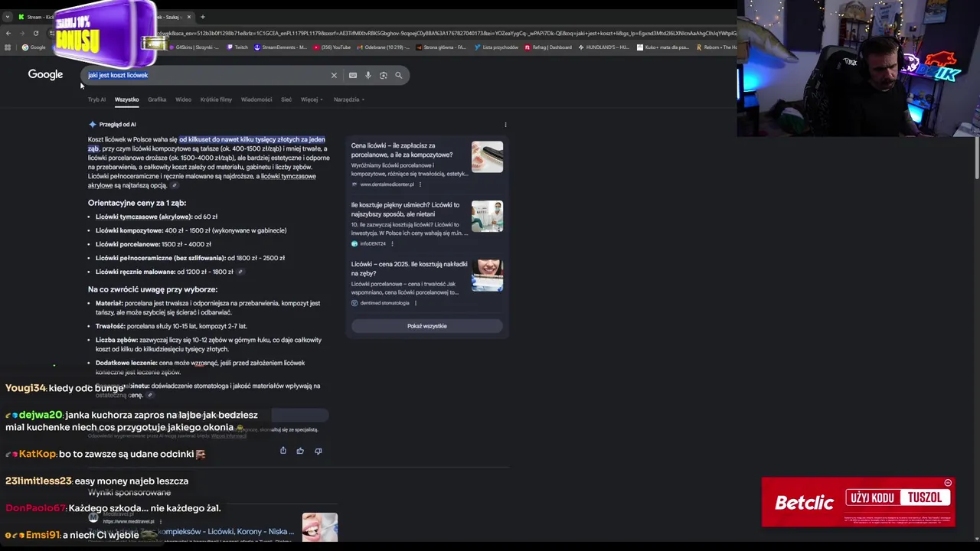Viewport: 980px width, 551px height.
Task: Go to Google logo homepage
Action: coord(45,74)
